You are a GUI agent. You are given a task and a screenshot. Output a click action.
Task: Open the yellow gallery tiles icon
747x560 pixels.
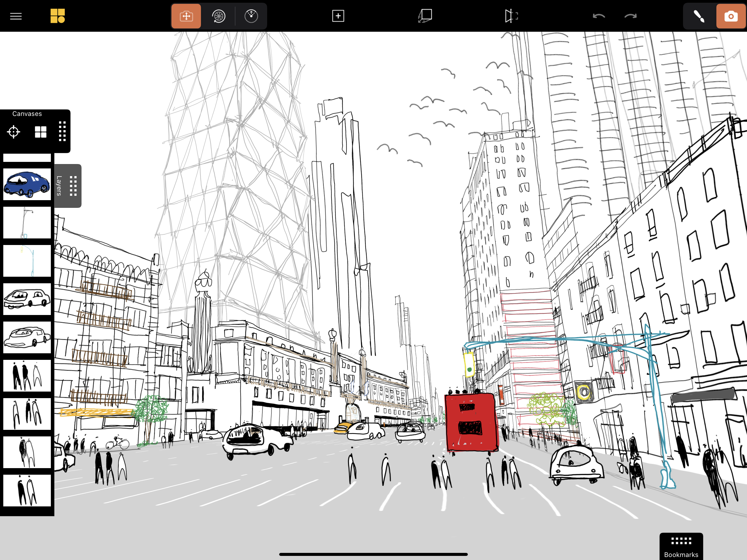click(x=57, y=16)
